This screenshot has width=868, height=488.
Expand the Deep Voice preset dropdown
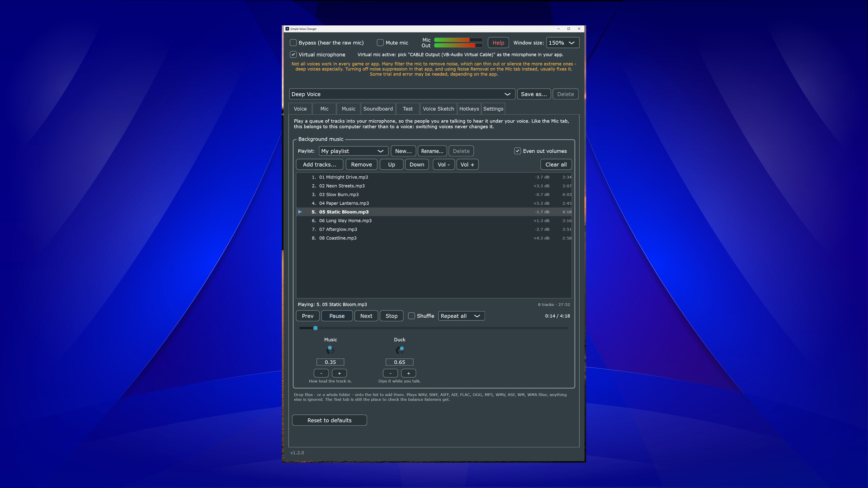401,94
